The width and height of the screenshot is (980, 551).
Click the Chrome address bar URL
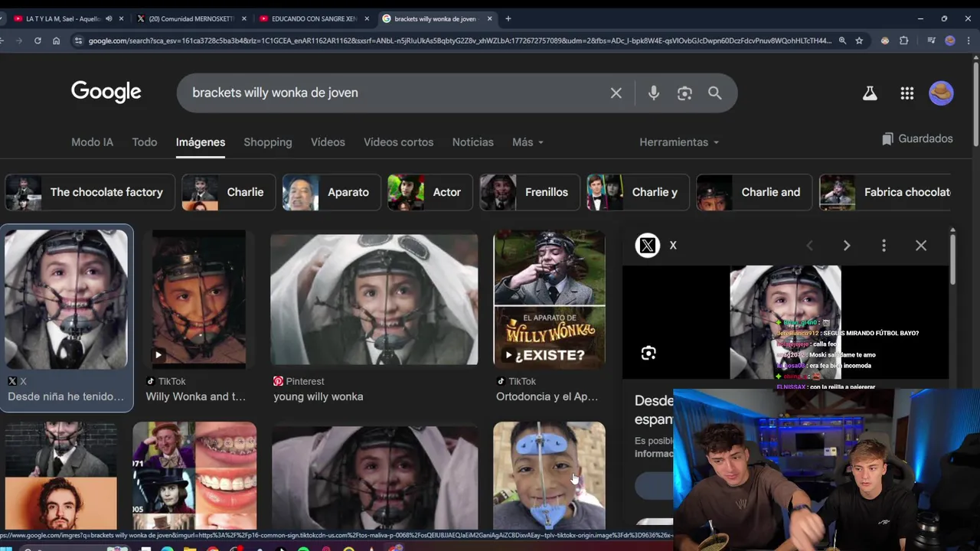tap(459, 41)
